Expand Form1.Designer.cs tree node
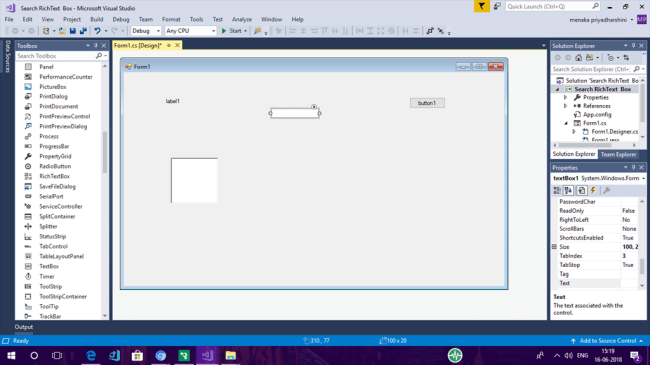 [x=574, y=131]
